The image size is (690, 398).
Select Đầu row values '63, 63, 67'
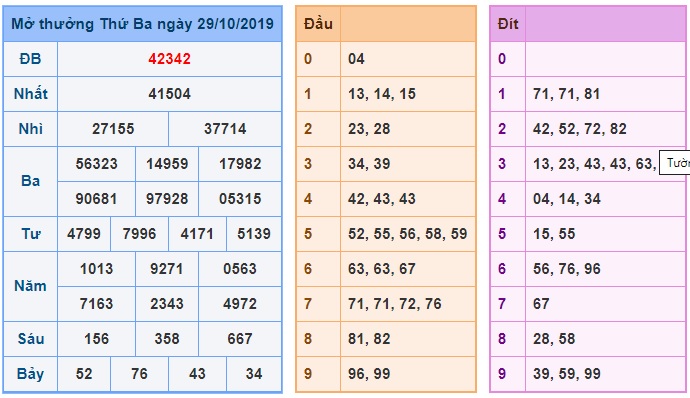(x=382, y=269)
